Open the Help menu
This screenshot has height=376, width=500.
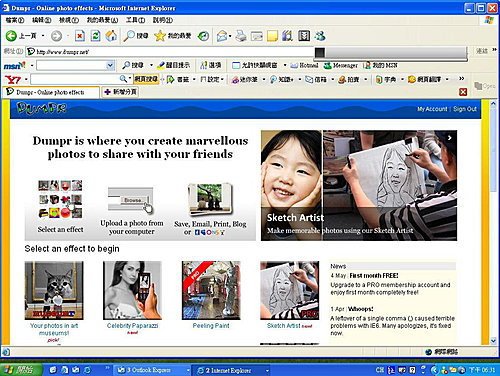(x=163, y=20)
